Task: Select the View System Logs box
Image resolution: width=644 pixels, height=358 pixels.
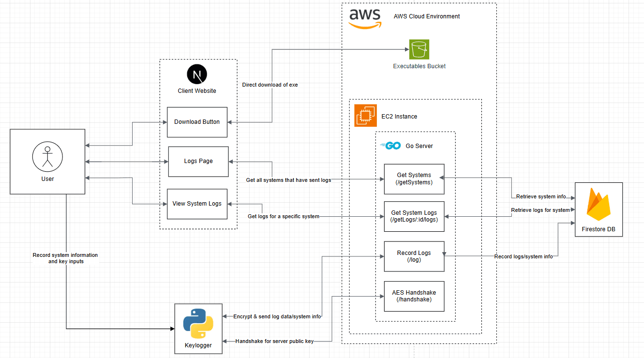Action: 197,204
